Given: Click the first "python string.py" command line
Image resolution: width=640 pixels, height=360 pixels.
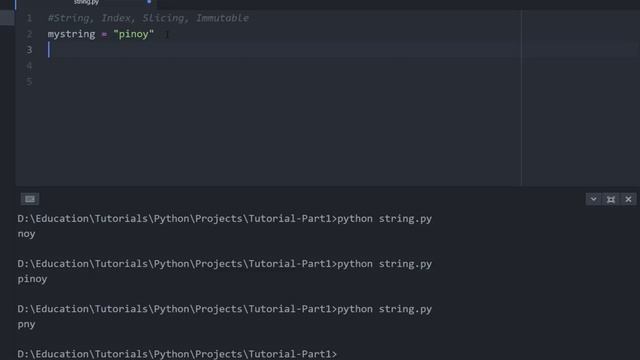Looking at the screenshot, I should point(224,218).
